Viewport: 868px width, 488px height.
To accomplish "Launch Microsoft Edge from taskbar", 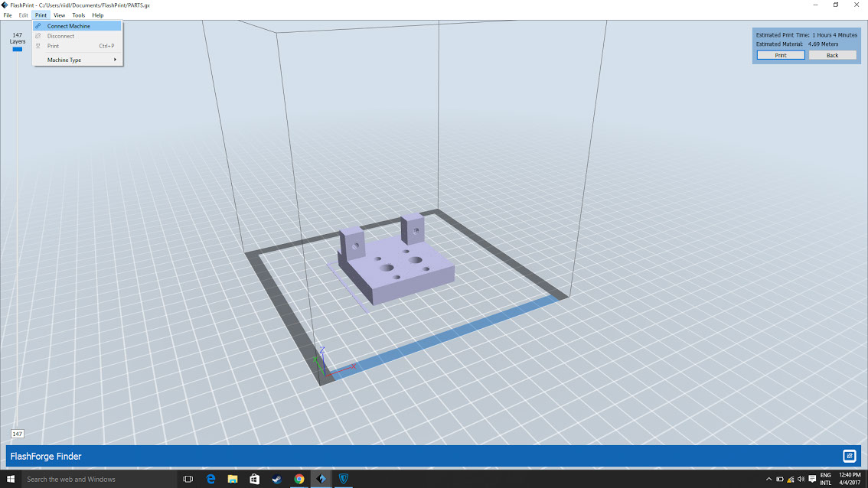I will click(x=210, y=479).
